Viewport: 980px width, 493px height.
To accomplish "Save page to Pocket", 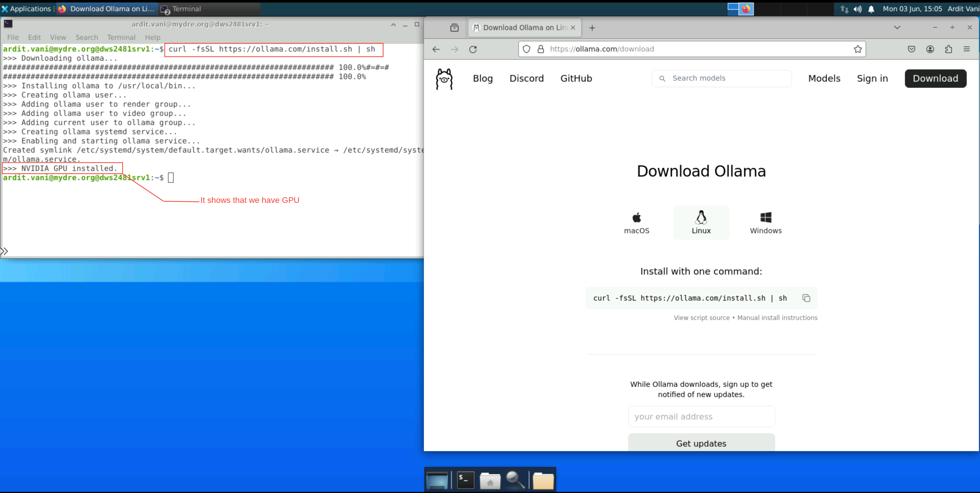I will point(912,49).
